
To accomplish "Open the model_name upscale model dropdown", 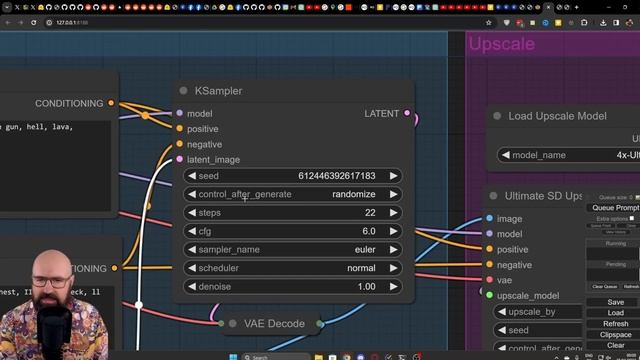I will pos(569,155).
